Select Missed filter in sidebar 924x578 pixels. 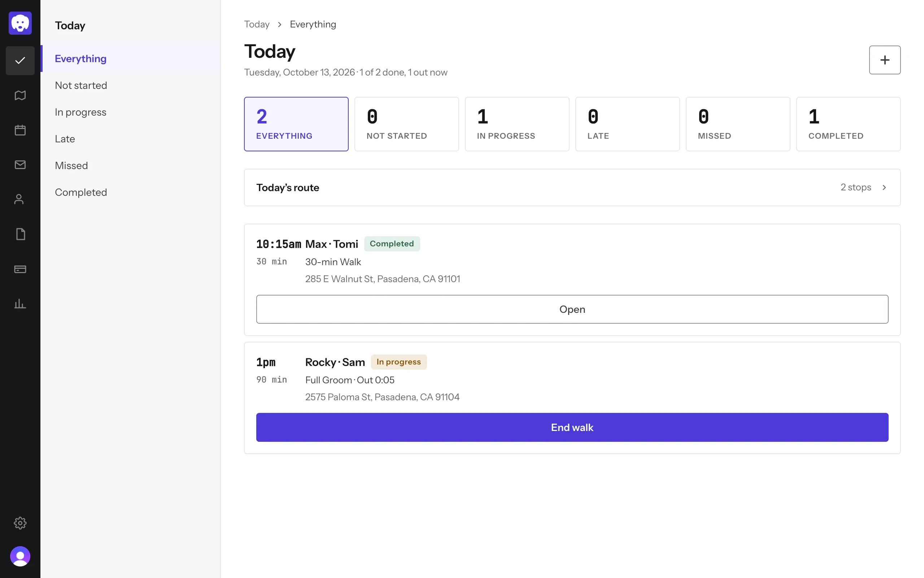click(131, 165)
